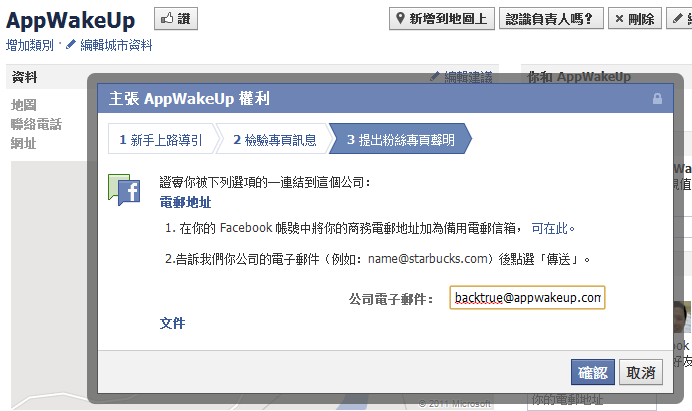This screenshot has width=692, height=411.
Task: Click the 聯絡電話 label in sidebar
Action: (x=36, y=124)
